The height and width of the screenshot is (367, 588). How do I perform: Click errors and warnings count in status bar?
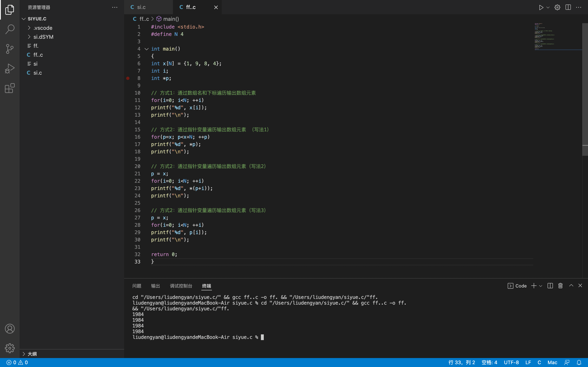click(17, 362)
